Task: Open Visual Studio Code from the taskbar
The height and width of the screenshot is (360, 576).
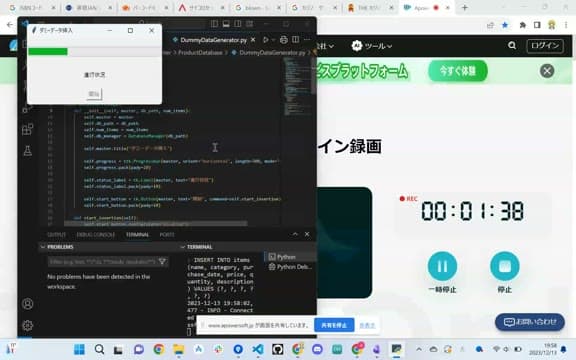Action: 258,349
